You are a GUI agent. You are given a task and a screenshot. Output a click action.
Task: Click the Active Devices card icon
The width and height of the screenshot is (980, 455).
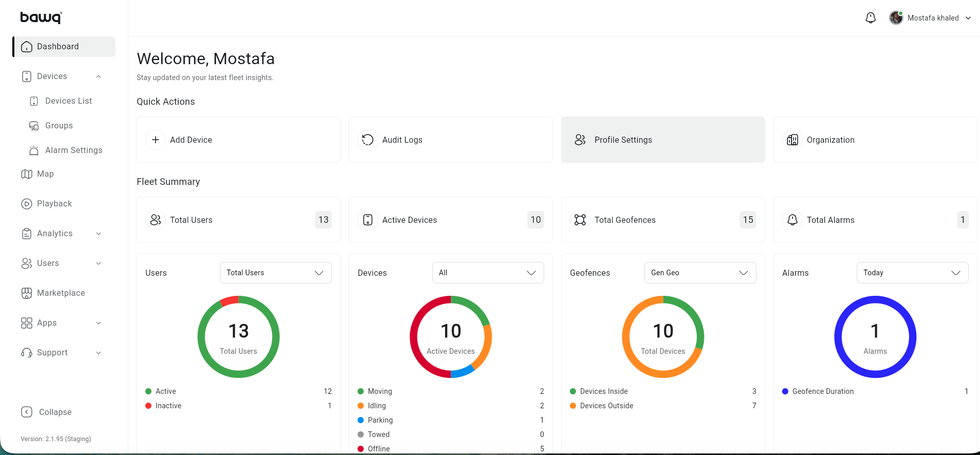[x=368, y=220]
